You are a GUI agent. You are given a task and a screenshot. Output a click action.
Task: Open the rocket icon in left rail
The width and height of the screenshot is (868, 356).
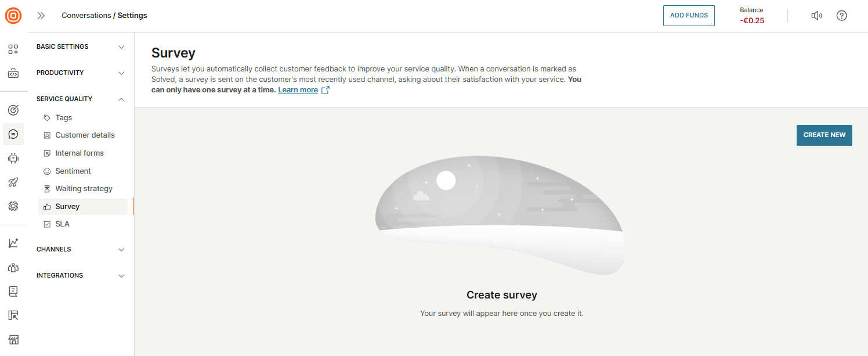click(13, 182)
